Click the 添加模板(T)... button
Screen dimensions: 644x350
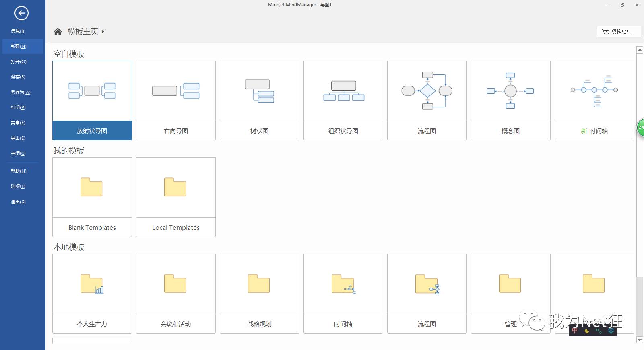pyautogui.click(x=619, y=31)
